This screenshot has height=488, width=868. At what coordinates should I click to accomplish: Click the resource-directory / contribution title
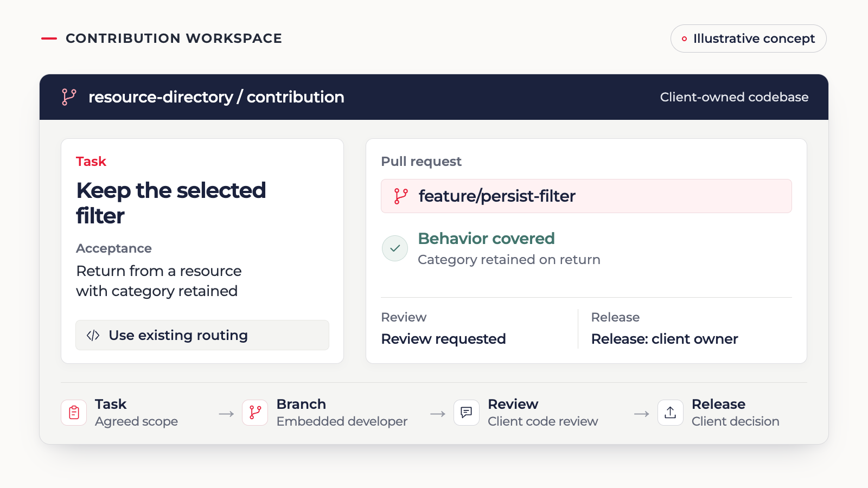216,97
